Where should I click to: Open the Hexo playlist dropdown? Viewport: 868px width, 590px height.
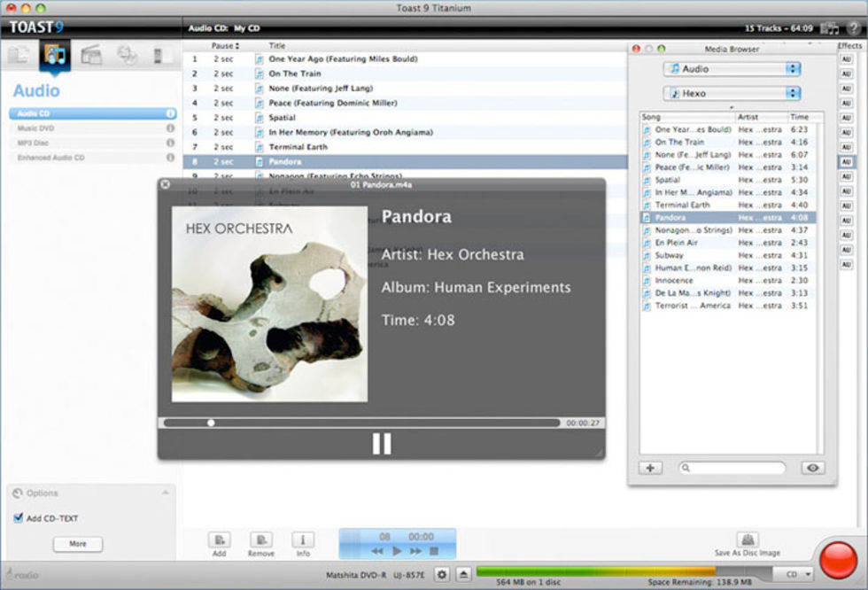[x=732, y=93]
